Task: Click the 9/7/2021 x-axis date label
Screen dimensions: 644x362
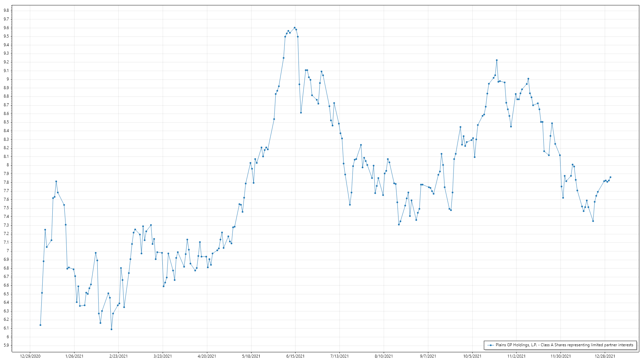Action: pyautogui.click(x=428, y=356)
